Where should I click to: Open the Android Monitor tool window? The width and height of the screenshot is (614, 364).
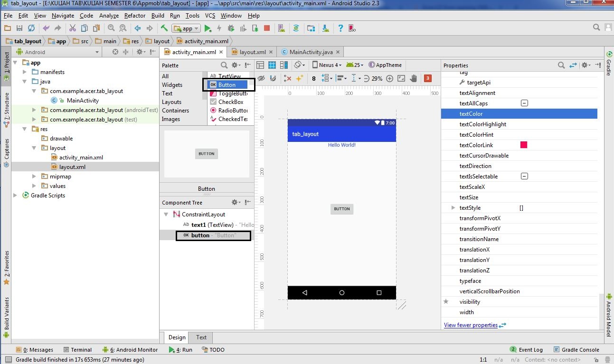130,350
